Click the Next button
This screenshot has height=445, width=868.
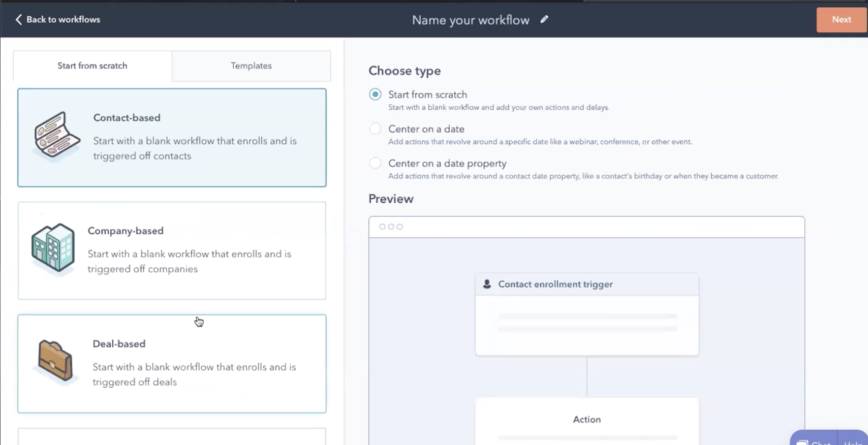pyautogui.click(x=841, y=20)
